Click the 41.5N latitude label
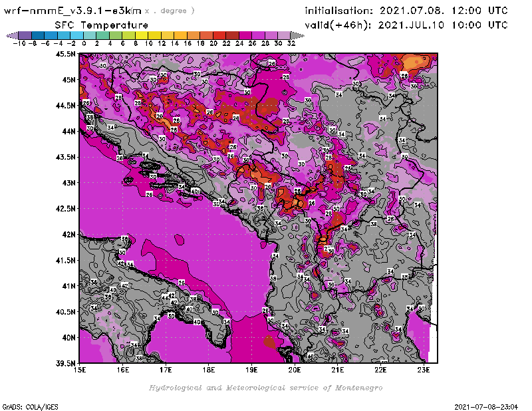The height and width of the screenshot is (411, 532). click(x=65, y=260)
